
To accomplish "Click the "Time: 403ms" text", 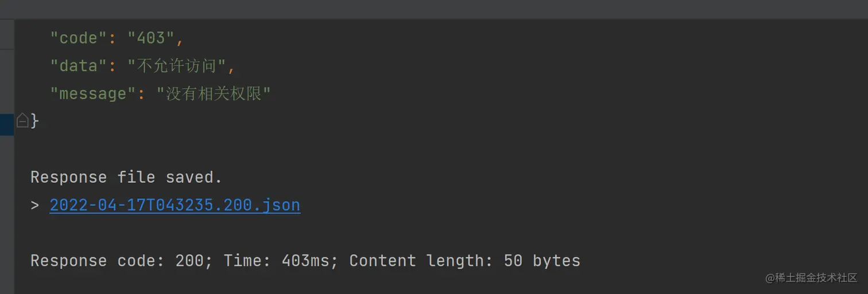I will pos(277,261).
